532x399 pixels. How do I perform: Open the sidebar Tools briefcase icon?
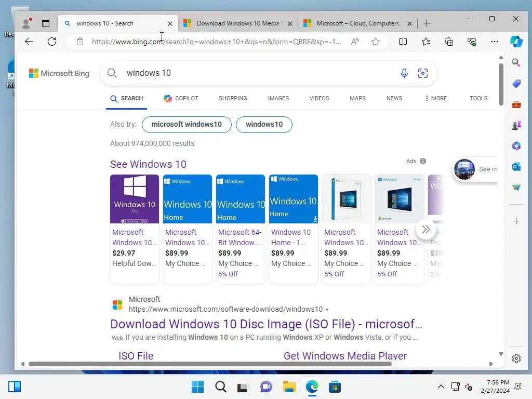[516, 104]
